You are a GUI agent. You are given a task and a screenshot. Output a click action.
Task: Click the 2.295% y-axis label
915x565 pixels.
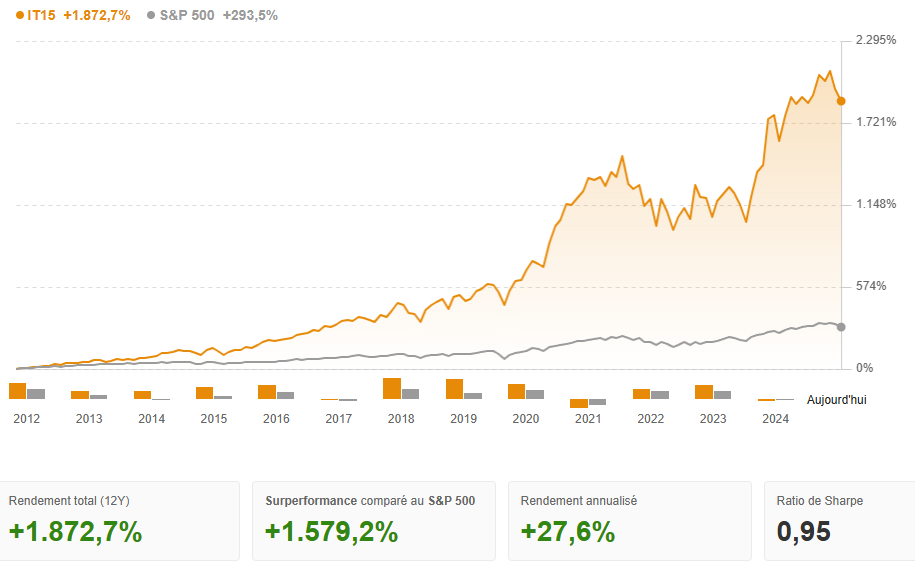click(x=876, y=40)
